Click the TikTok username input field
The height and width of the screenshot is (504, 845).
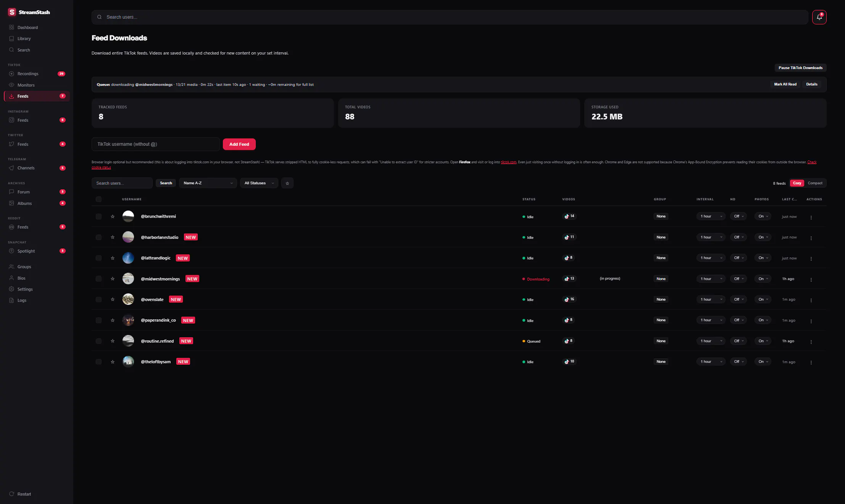point(156,144)
